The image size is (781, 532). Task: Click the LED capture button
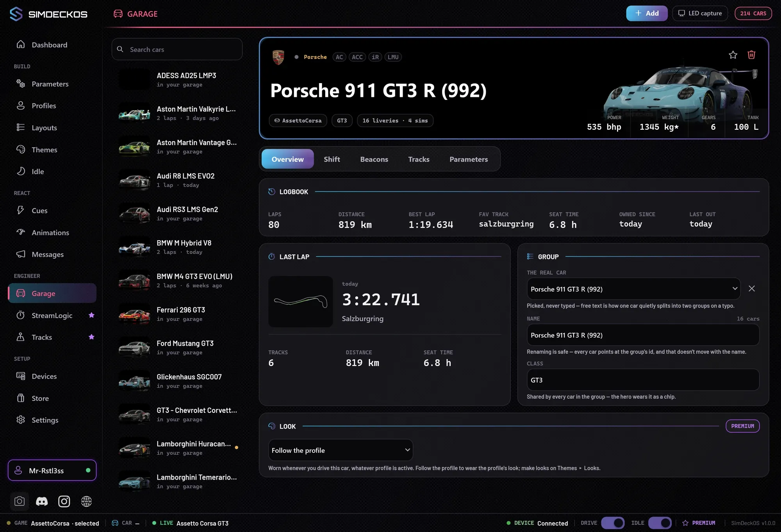click(x=700, y=13)
